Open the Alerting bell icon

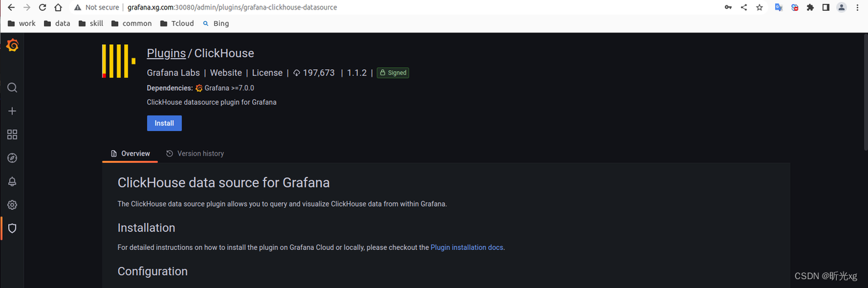coord(12,181)
